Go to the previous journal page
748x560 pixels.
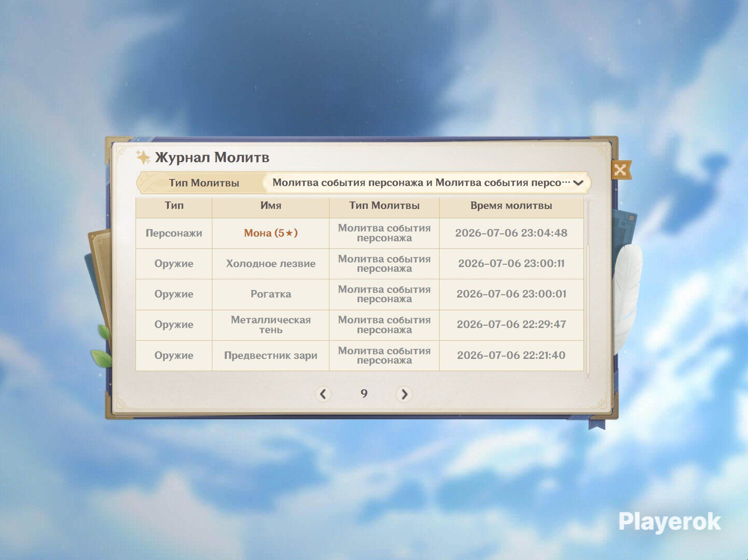click(323, 394)
